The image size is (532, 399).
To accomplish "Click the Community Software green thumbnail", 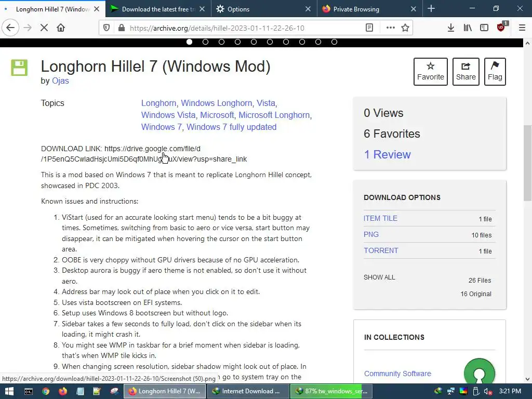I will click(479, 371).
